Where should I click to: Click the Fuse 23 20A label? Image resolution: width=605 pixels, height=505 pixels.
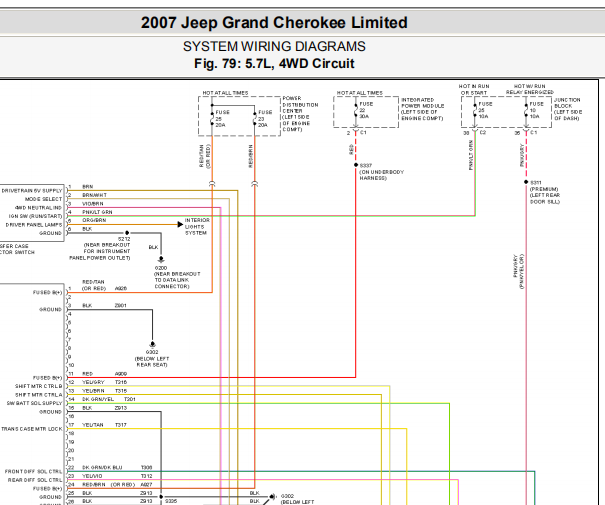tap(265, 118)
